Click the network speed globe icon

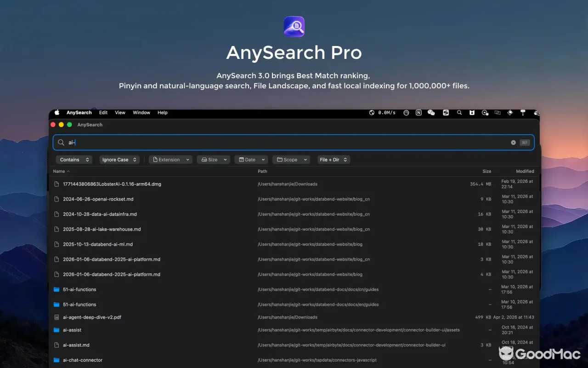[372, 113]
